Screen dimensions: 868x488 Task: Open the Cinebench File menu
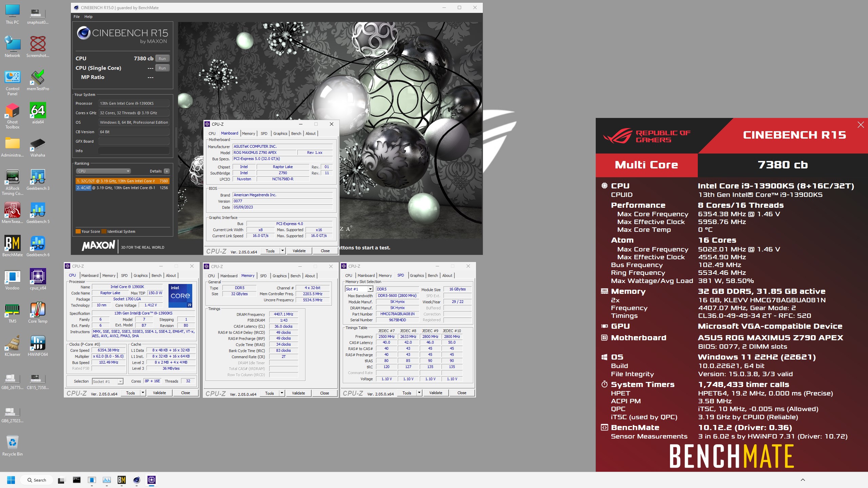coord(77,17)
